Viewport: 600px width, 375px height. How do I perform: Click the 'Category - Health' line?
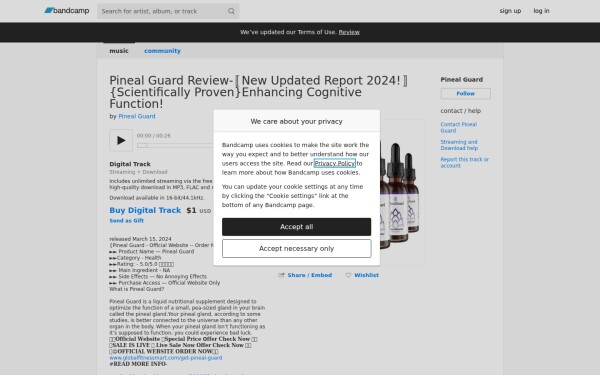135,258
